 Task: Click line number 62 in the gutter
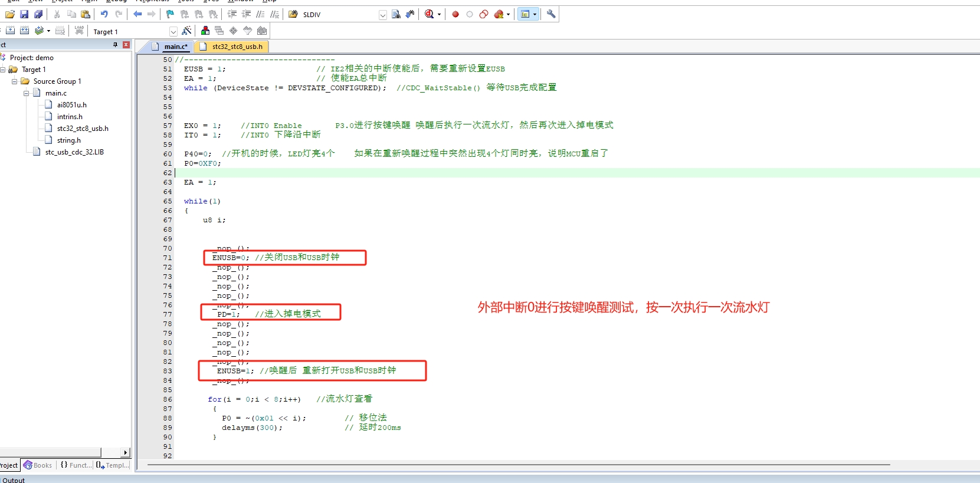[168, 173]
